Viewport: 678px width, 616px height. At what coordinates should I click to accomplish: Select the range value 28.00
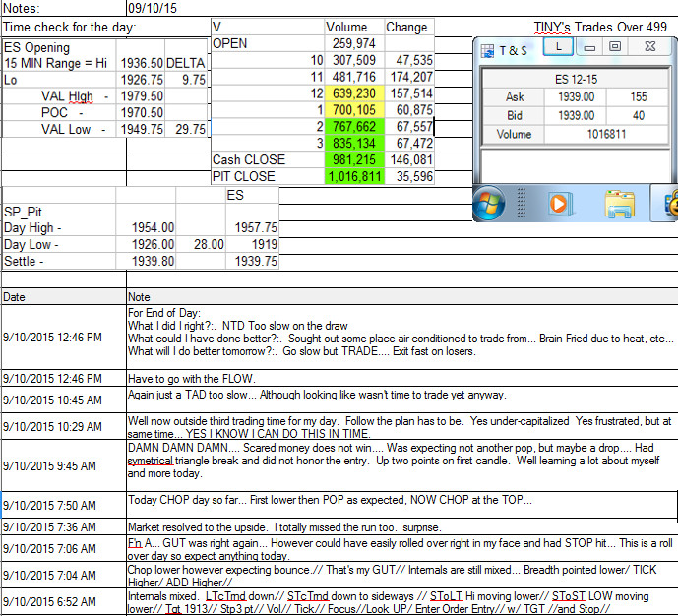click(x=201, y=244)
